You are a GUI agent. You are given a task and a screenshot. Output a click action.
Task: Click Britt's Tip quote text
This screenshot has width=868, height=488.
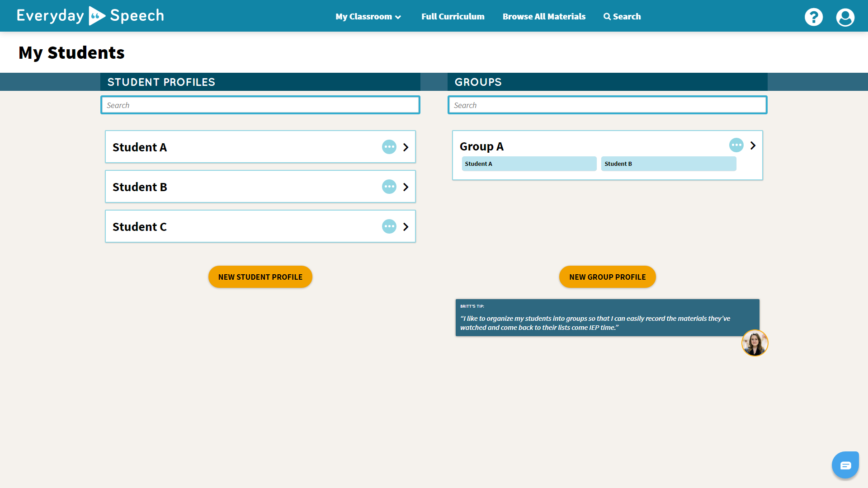click(x=595, y=323)
